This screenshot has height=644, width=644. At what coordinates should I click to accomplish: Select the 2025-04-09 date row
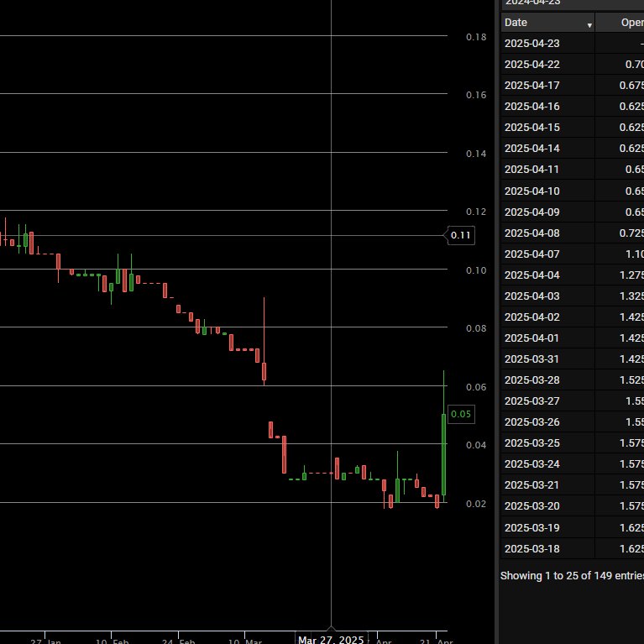573,212
